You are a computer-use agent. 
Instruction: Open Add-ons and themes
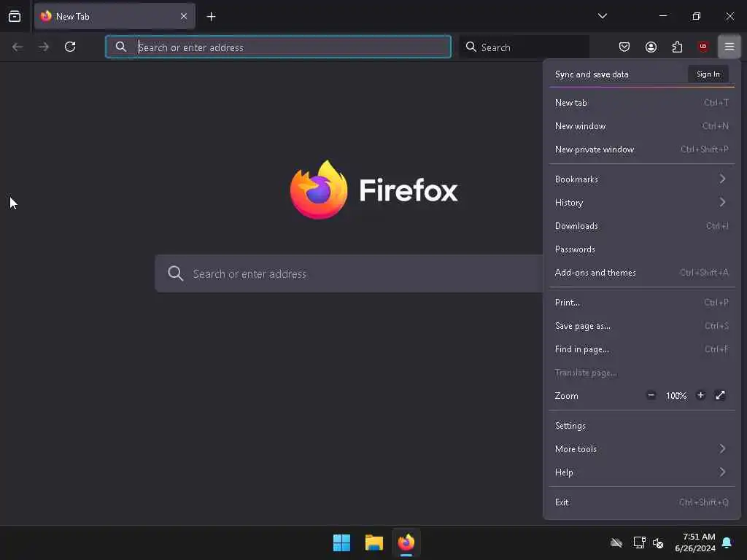tap(642, 273)
